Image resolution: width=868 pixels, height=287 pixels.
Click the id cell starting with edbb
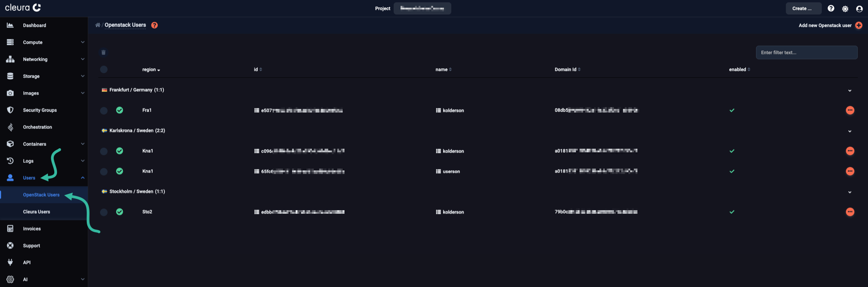click(x=299, y=212)
